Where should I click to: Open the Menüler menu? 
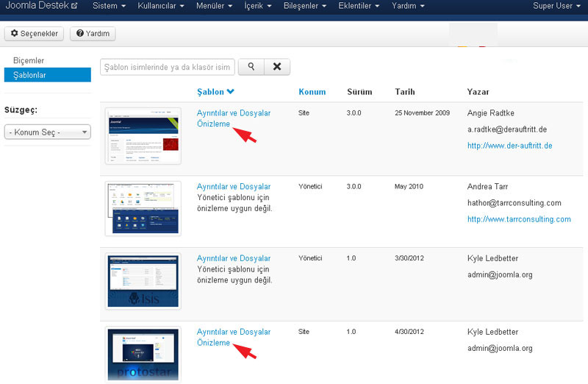click(214, 6)
